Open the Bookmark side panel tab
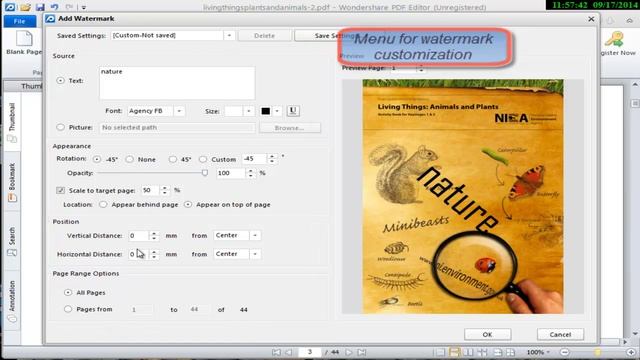The width and height of the screenshot is (640, 360). tap(12, 182)
